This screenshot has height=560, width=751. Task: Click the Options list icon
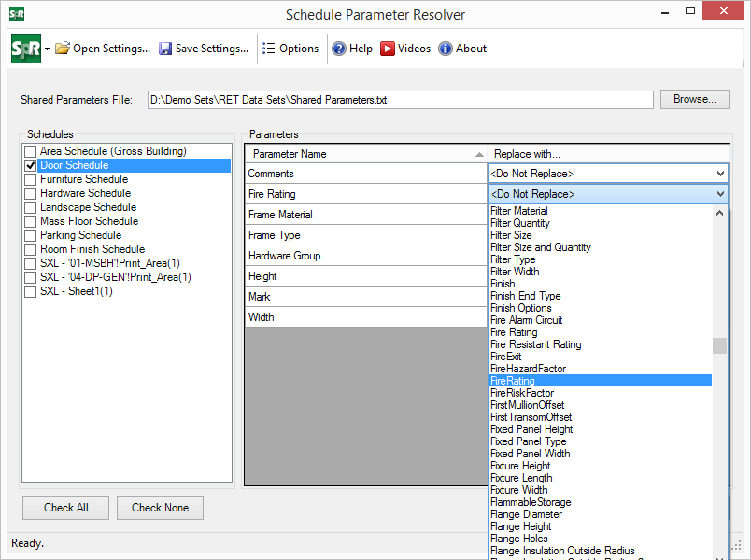269,49
